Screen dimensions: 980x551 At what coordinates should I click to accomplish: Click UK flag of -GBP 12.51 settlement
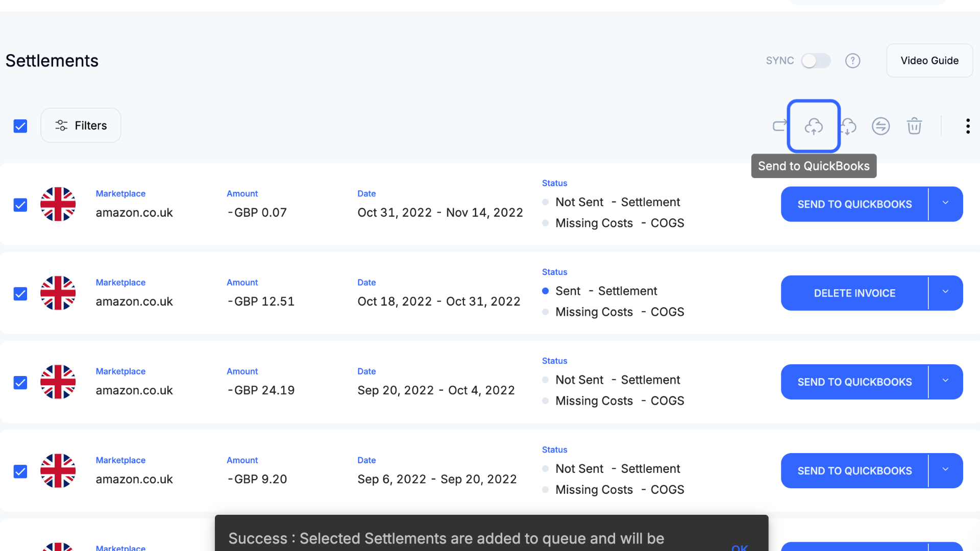(58, 293)
